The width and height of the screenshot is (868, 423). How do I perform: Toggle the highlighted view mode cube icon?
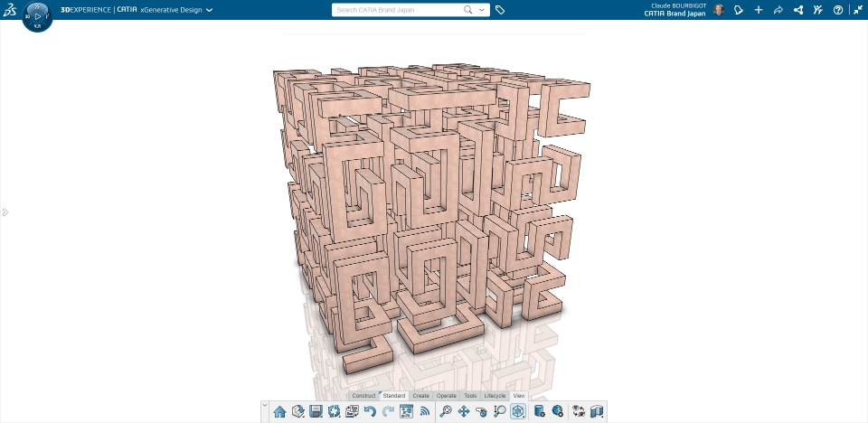tap(518, 411)
